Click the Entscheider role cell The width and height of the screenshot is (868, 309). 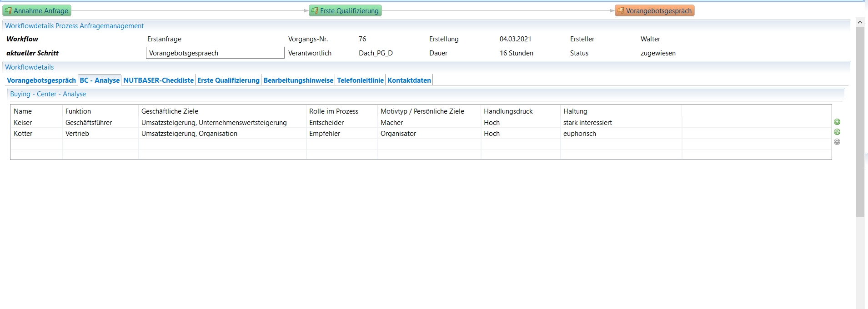(342, 123)
